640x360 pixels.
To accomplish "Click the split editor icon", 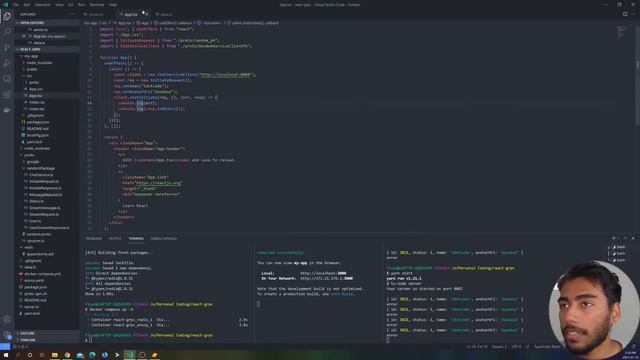I will click(625, 14).
